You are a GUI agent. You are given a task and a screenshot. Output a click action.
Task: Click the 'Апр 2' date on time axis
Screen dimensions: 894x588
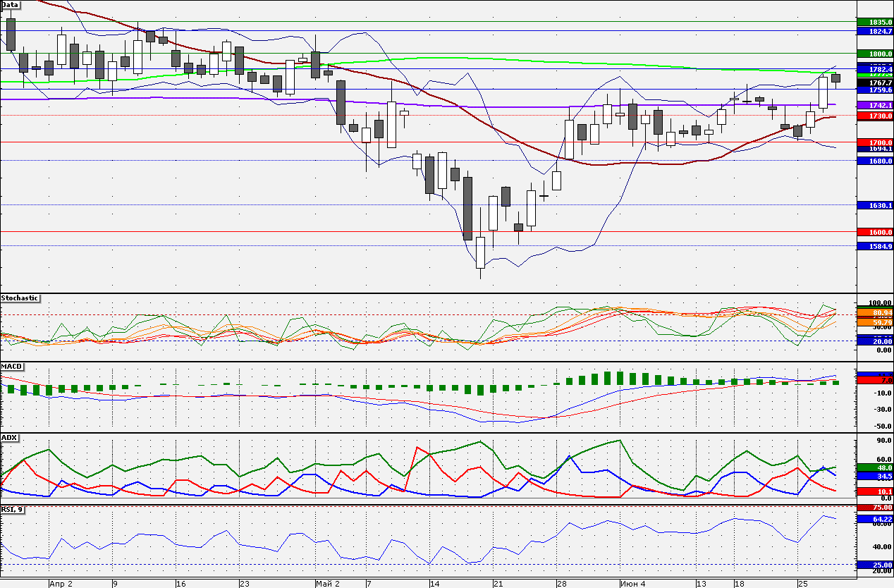(61, 584)
